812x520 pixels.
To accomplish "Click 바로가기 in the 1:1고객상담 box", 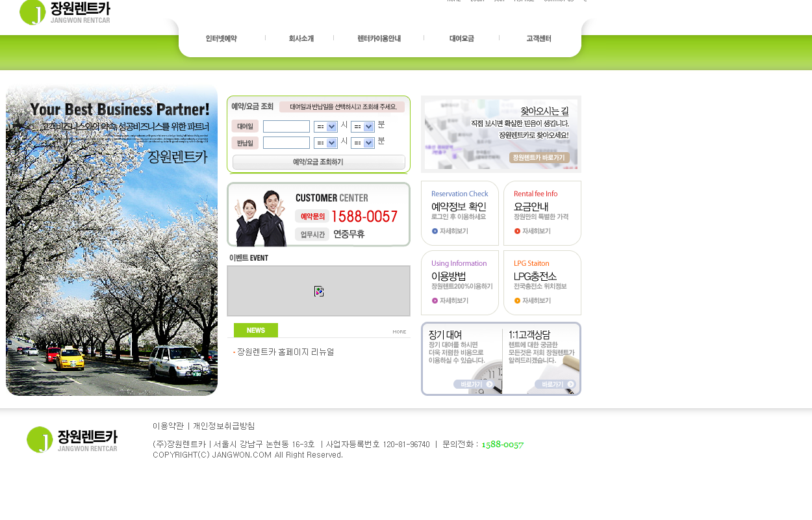I will point(555,384).
